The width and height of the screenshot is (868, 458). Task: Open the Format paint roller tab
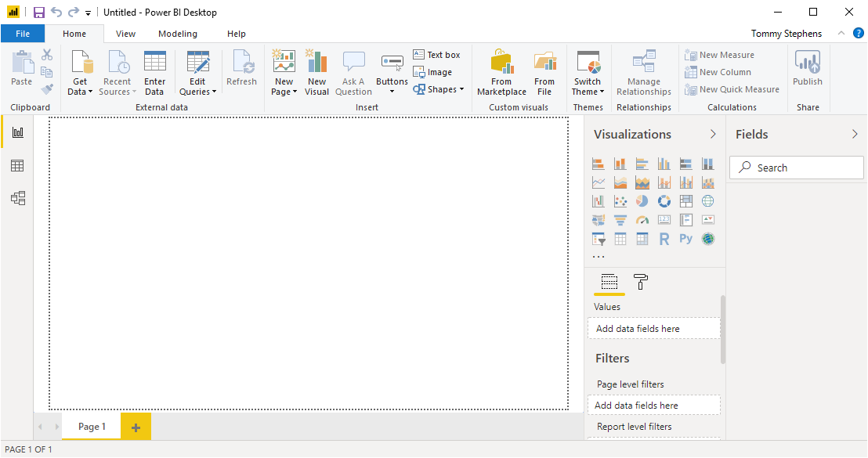(641, 282)
